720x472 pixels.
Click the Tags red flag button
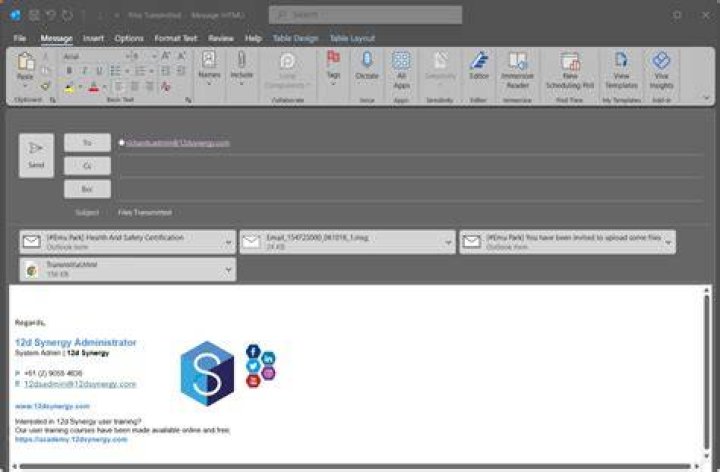click(333, 68)
